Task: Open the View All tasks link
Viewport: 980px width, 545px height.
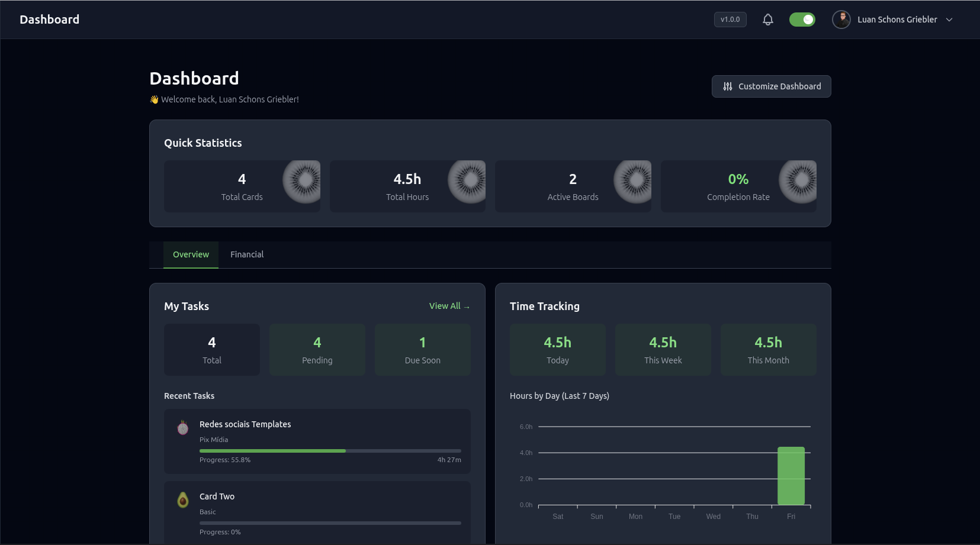Action: tap(449, 306)
